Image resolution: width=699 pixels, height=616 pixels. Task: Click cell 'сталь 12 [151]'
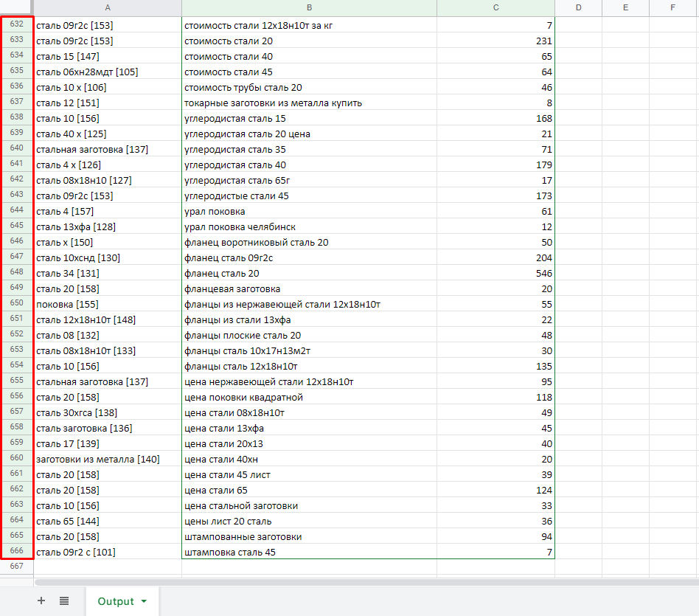pyautogui.click(x=108, y=103)
